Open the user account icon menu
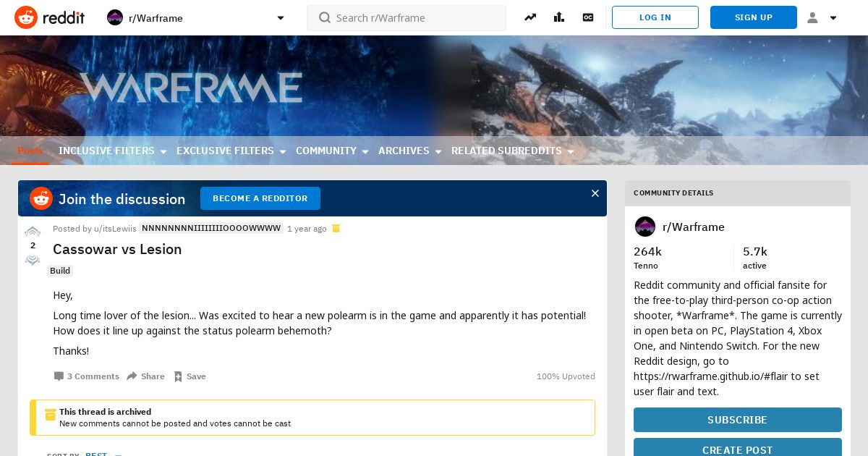The image size is (868, 456). (x=812, y=17)
